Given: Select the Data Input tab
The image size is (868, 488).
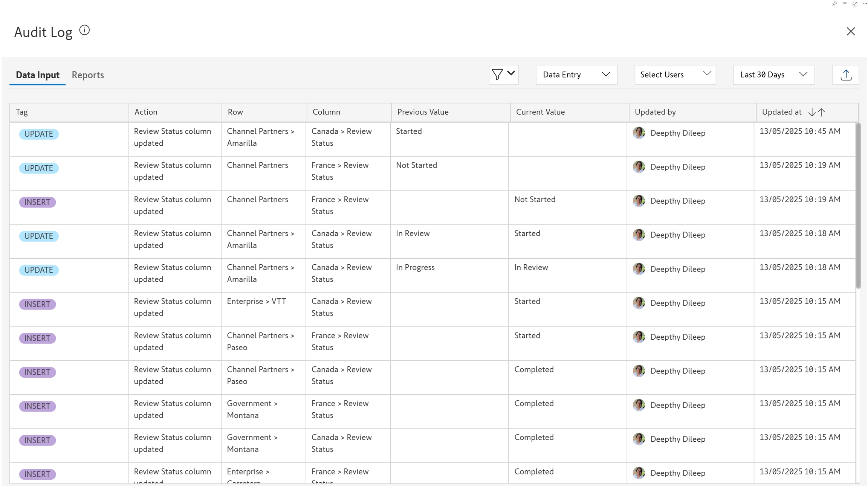Looking at the screenshot, I should 38,75.
